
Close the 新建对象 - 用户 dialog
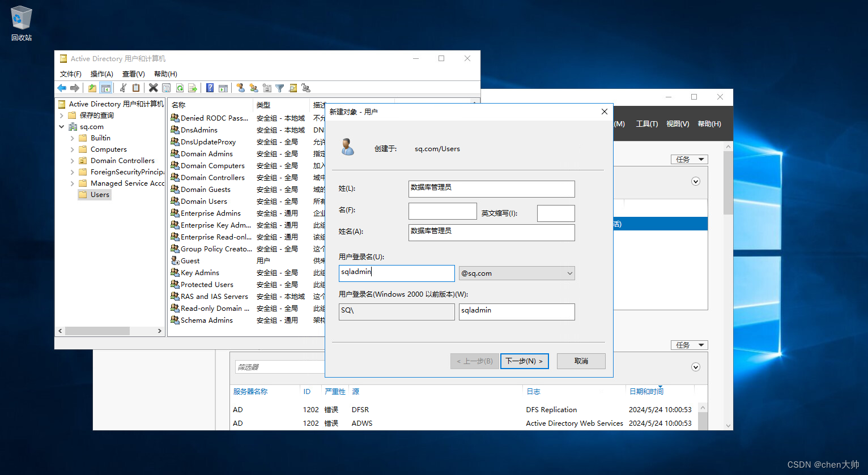click(x=604, y=112)
